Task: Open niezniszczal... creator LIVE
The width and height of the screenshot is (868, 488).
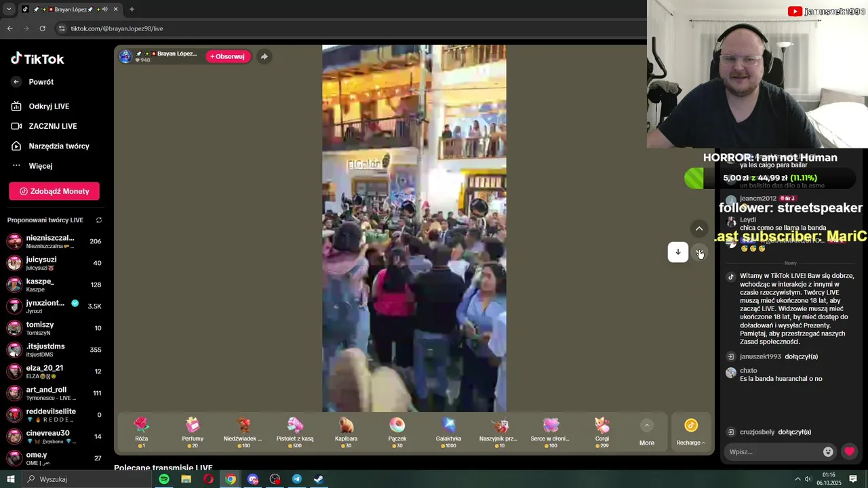Action: tap(54, 241)
